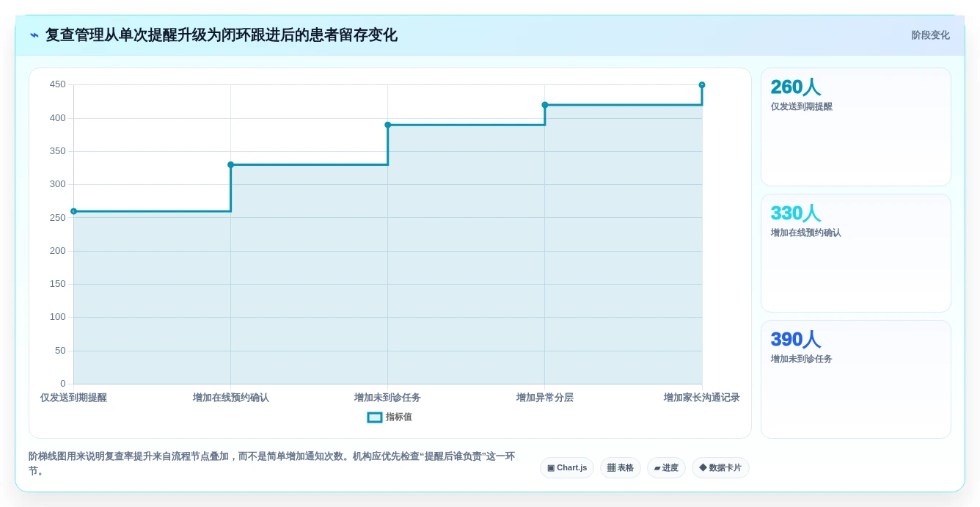This screenshot has height=507, width=980.
Task: Click the lightning icon beside the title
Action: pos(34,35)
